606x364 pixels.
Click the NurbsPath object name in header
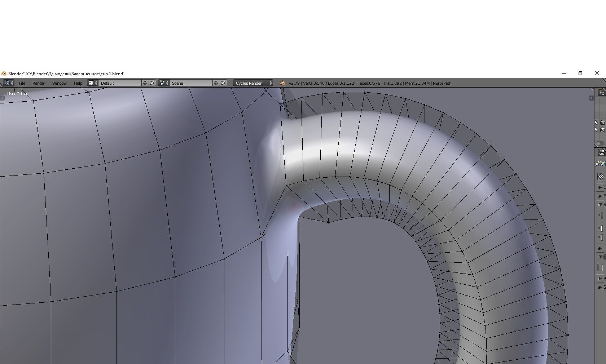pos(442,83)
